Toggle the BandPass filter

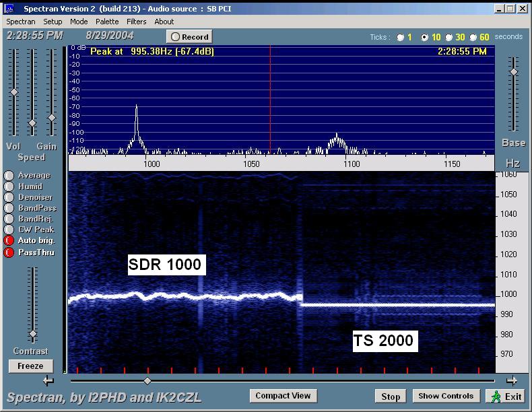point(9,208)
